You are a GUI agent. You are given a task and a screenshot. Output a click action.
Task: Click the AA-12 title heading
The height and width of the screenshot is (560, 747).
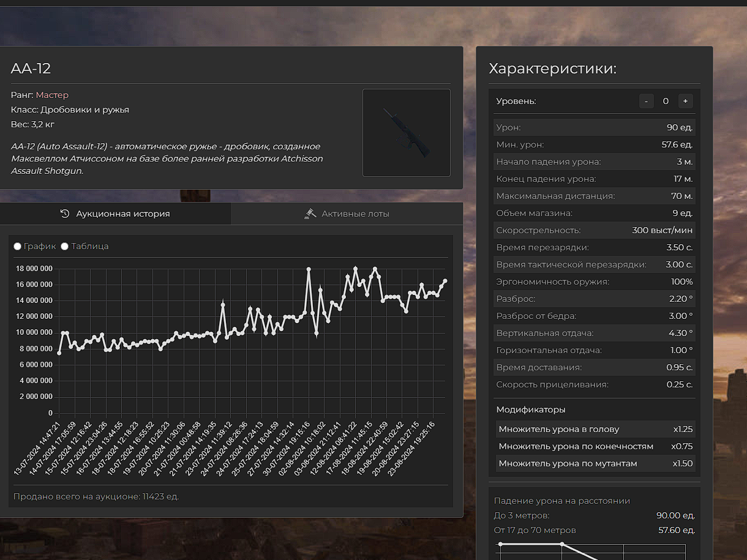coord(31,69)
